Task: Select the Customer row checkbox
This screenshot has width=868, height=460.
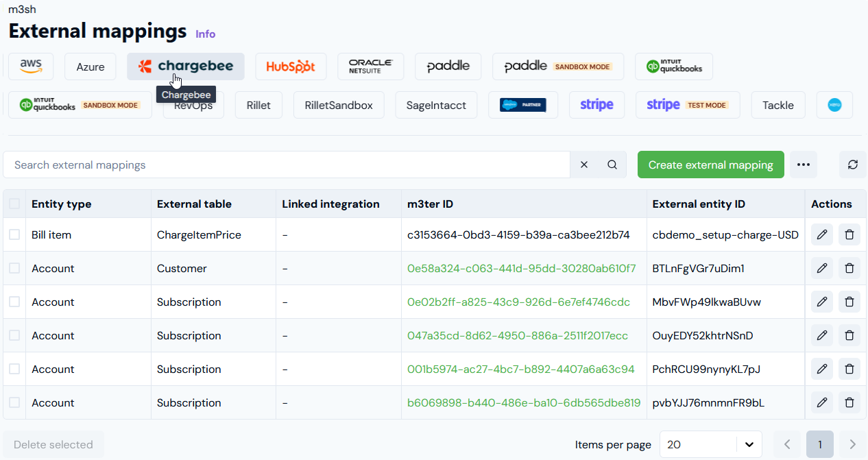Action: (14, 268)
